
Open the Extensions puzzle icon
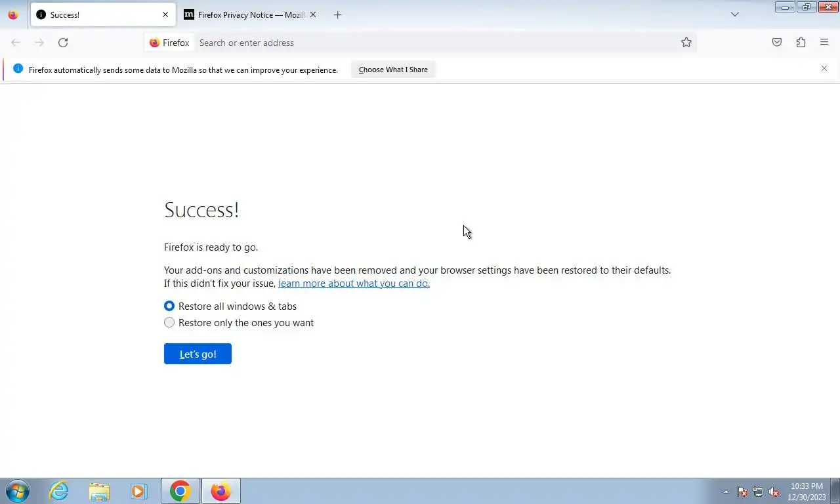point(801,43)
